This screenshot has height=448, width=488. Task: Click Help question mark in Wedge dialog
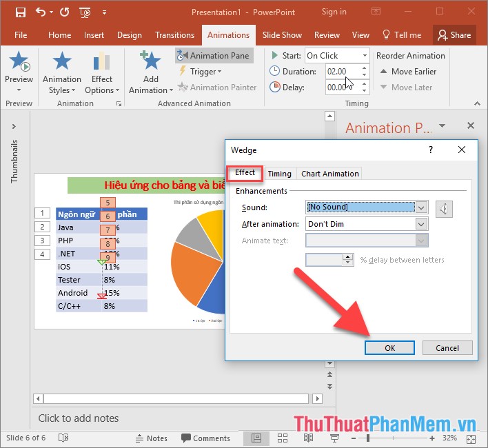431,150
